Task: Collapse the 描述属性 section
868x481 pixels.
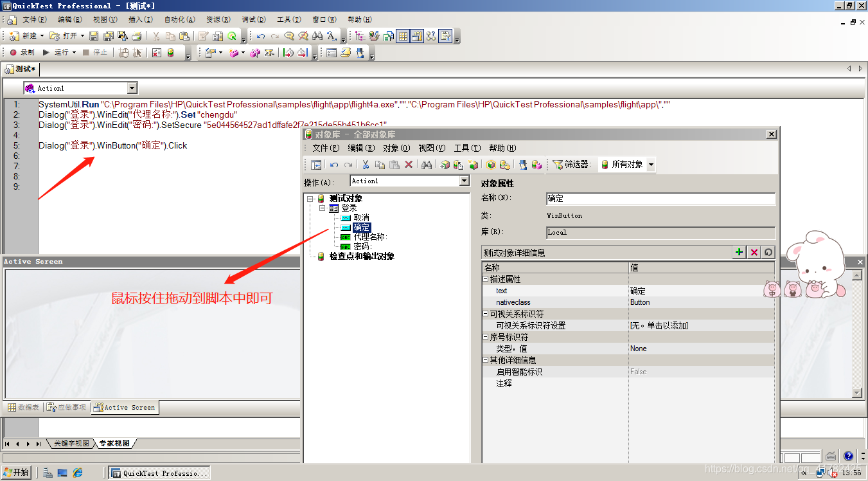Action: (486, 280)
